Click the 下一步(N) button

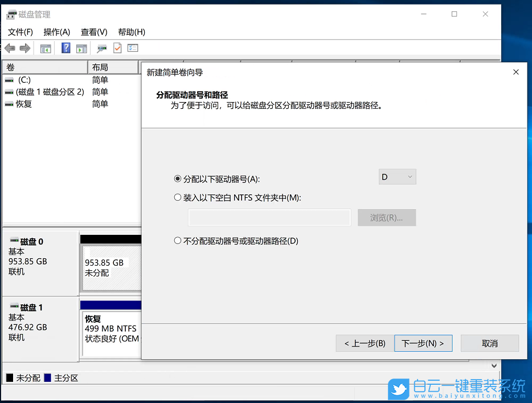(x=423, y=343)
